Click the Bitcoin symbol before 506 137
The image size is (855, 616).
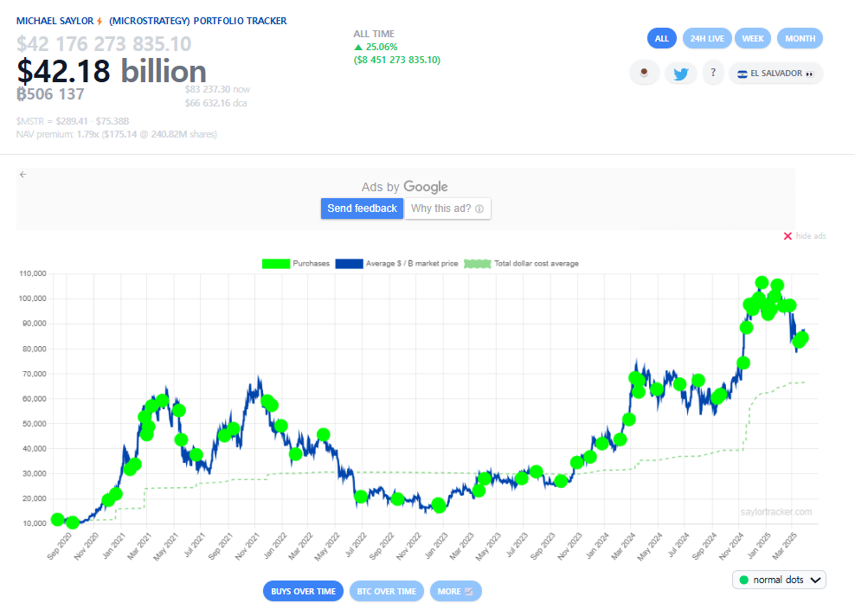tap(19, 93)
